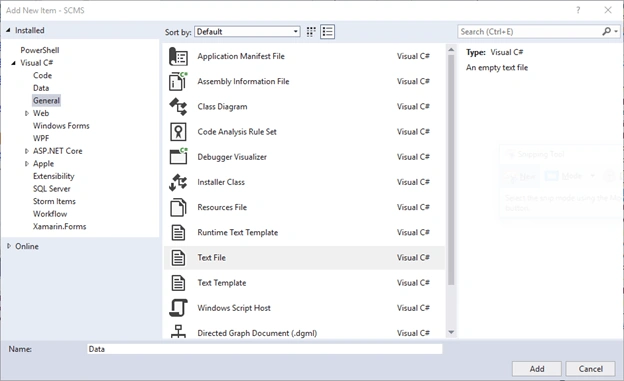Select the Windows Forms category
Screen dimensions: 624x381
coord(61,126)
